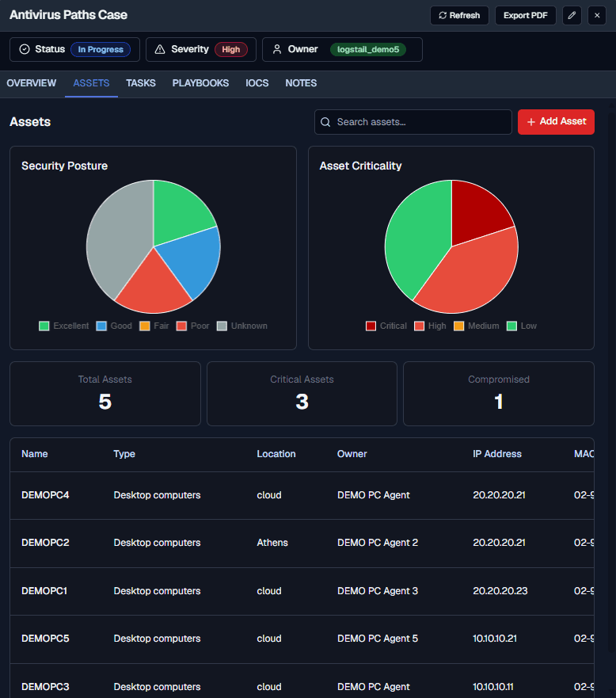This screenshot has width=616, height=698.
Task: Toggle the Good legend swatch
Action: pos(101,326)
